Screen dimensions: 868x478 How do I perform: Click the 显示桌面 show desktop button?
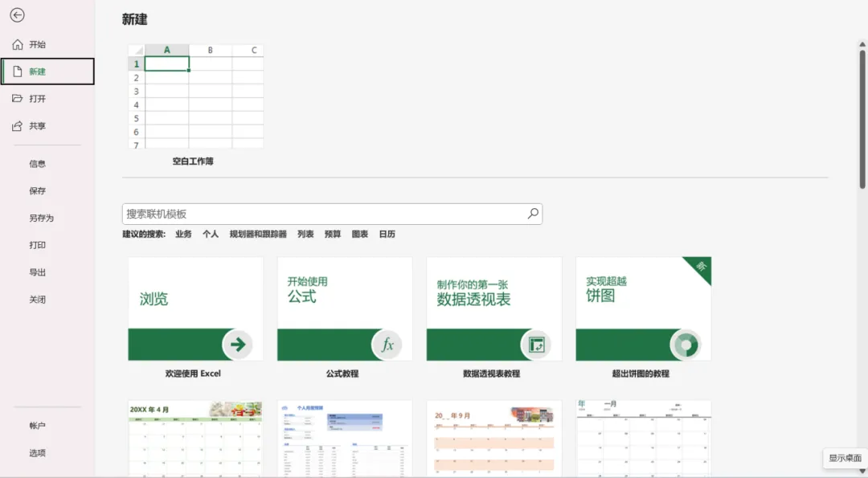pyautogui.click(x=845, y=458)
